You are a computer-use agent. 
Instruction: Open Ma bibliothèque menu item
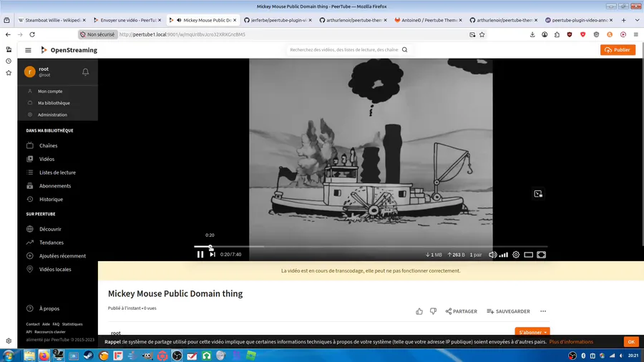pyautogui.click(x=54, y=103)
